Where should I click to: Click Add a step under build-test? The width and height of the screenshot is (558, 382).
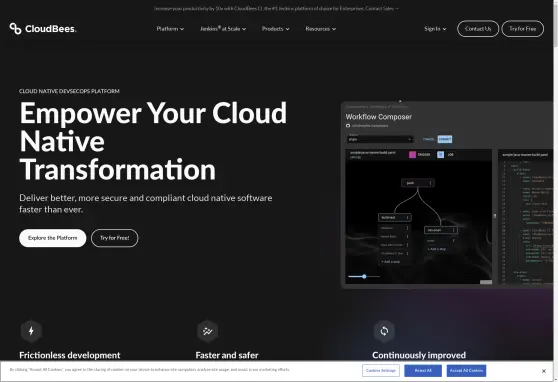(390, 262)
